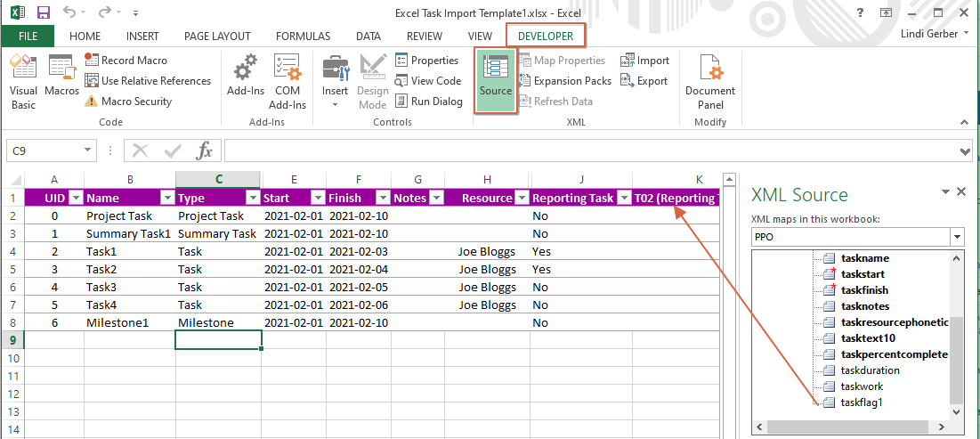Open Ribbon Display Options
This screenshot has height=439, width=980.
[x=886, y=12]
